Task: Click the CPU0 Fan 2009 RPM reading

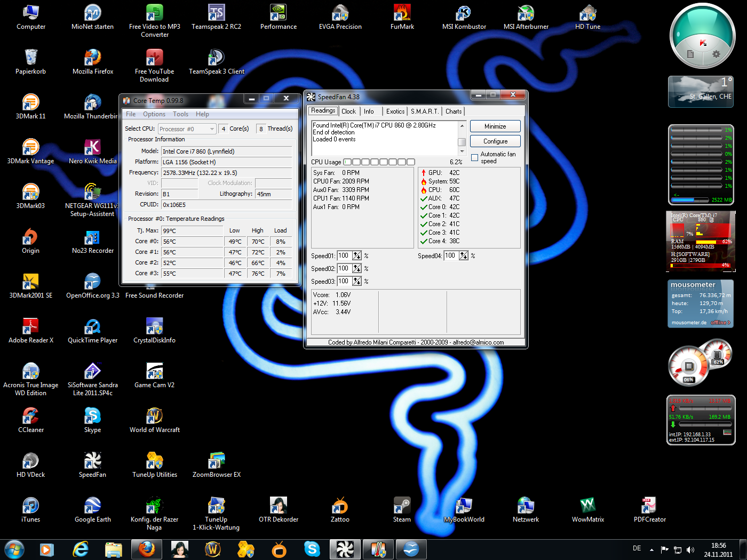Action: [x=341, y=181]
